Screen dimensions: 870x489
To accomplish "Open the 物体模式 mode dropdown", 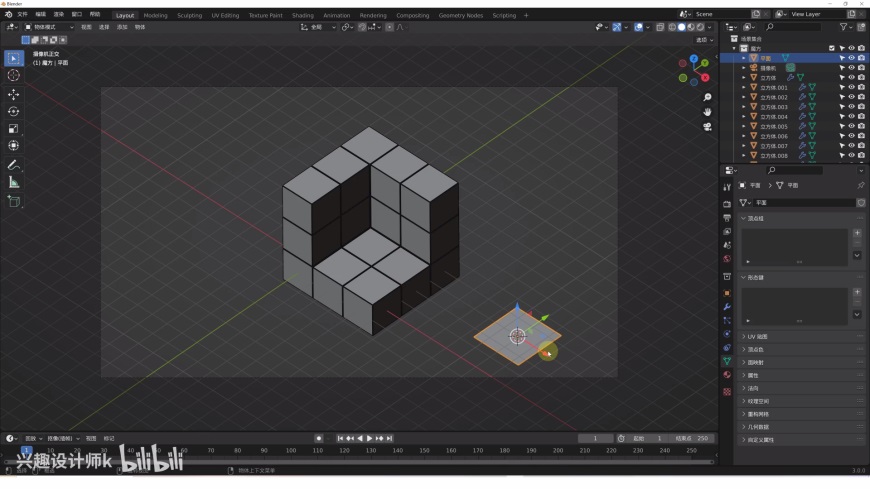I will pyautogui.click(x=49, y=27).
